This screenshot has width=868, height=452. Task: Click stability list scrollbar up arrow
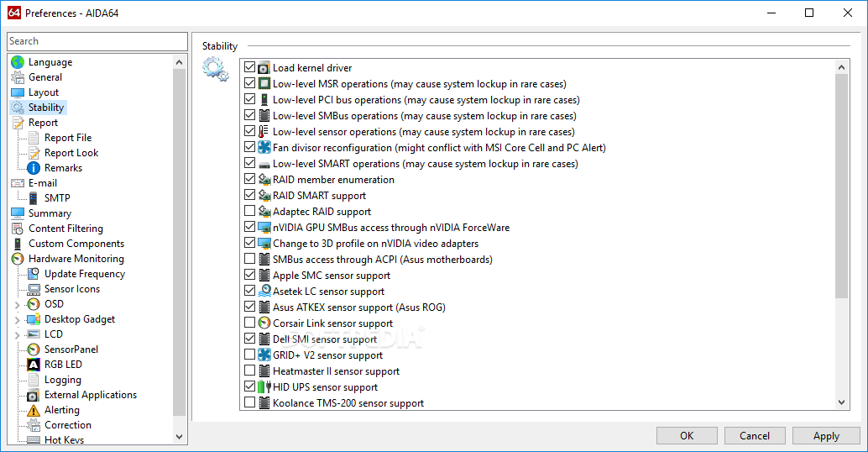point(841,67)
